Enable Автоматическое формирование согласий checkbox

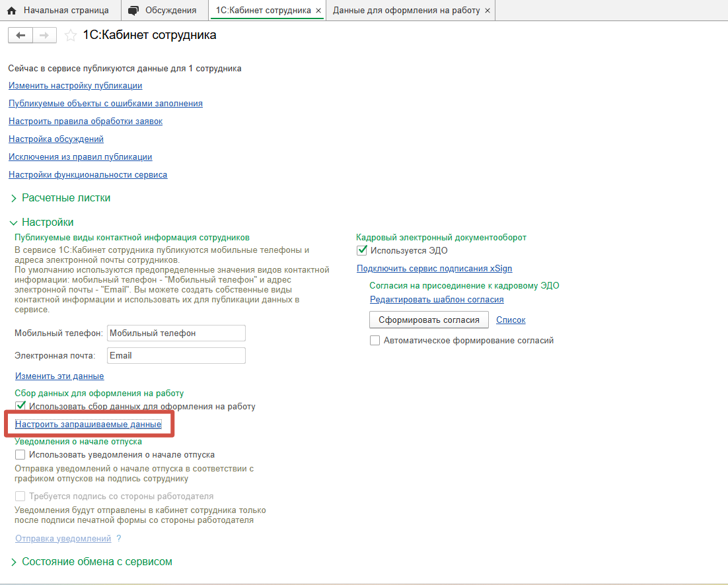375,341
